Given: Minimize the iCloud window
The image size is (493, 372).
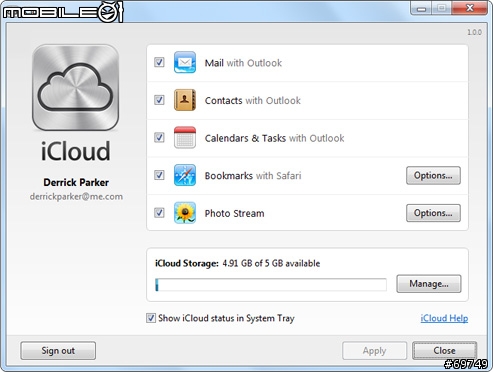Looking at the screenshot, I should click(x=421, y=8).
